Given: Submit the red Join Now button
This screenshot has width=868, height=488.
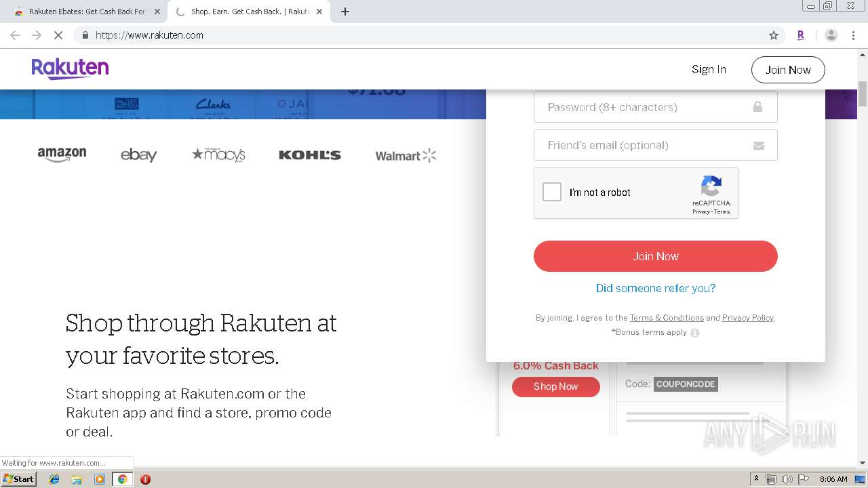Looking at the screenshot, I should pyautogui.click(x=656, y=256).
